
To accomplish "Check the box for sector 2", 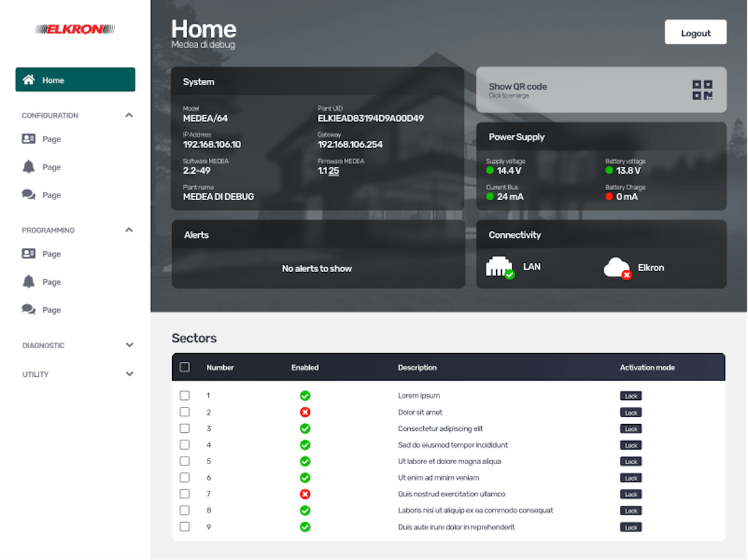I will click(185, 412).
